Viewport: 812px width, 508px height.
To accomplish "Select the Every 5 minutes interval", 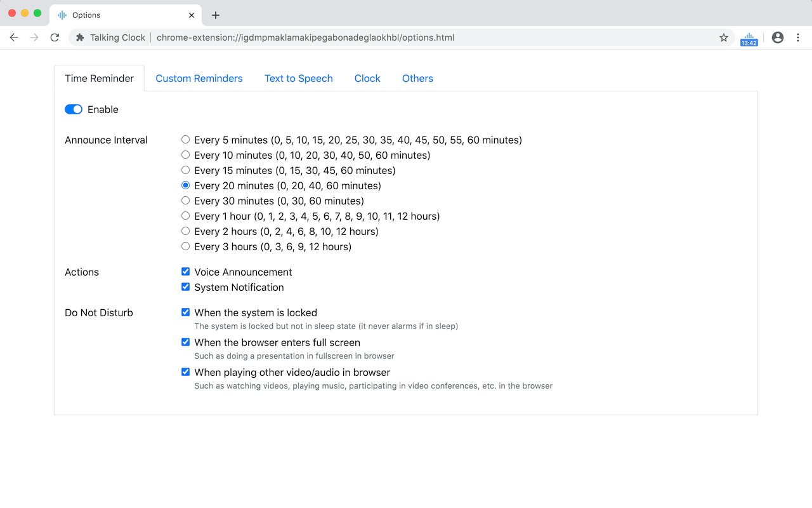I will (x=186, y=140).
